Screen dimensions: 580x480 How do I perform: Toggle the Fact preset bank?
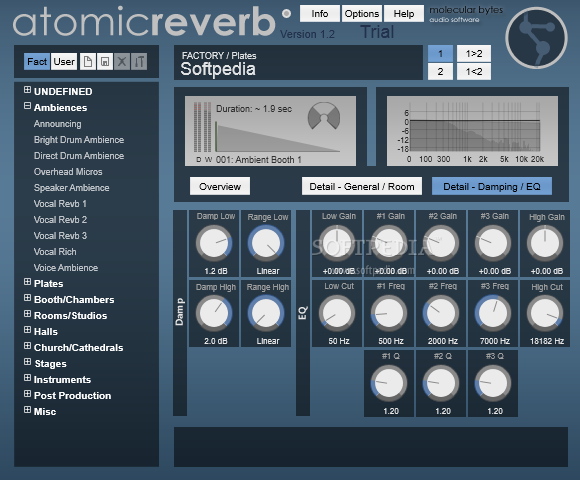coord(37,61)
